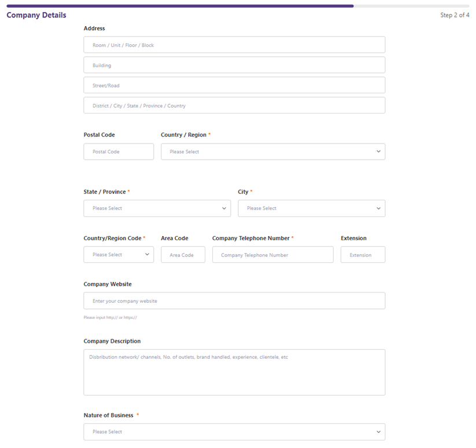476x448 pixels.
Task: Click the Extension input box
Action: pyautogui.click(x=363, y=255)
